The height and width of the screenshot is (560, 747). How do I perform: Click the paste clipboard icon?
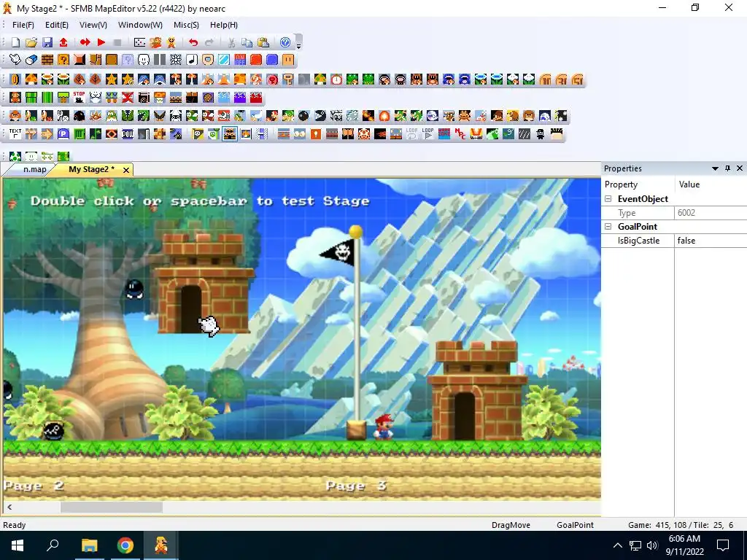(263, 42)
